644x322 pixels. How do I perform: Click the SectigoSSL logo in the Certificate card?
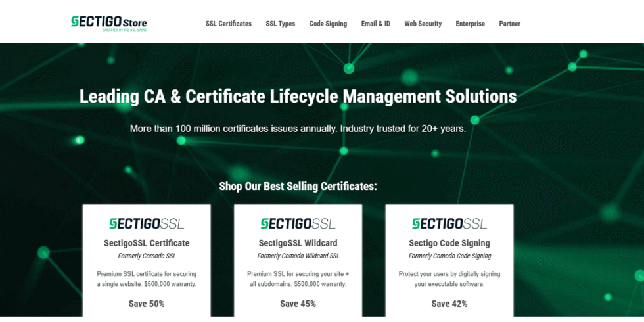147,224
